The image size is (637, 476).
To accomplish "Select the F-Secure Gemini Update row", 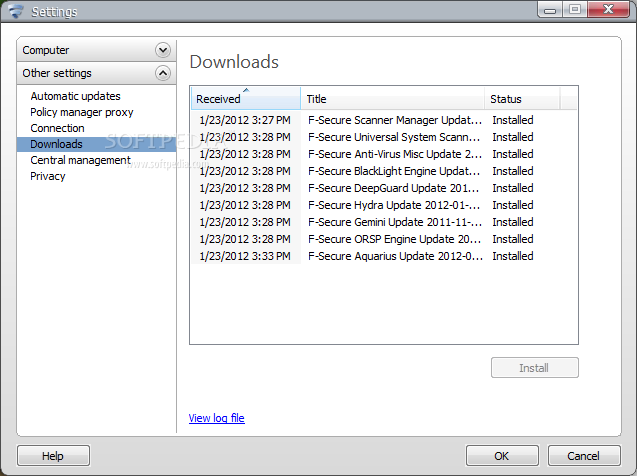I will click(384, 222).
